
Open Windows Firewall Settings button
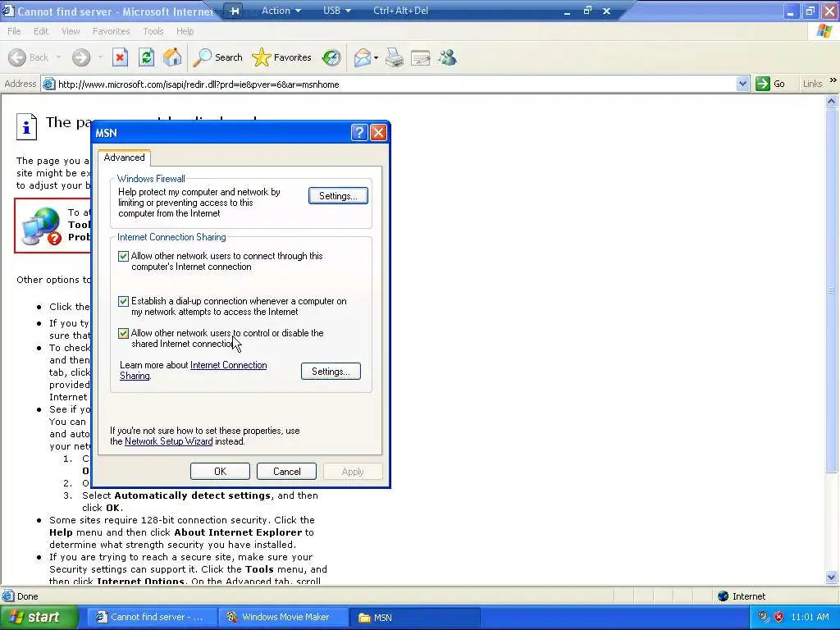point(338,196)
